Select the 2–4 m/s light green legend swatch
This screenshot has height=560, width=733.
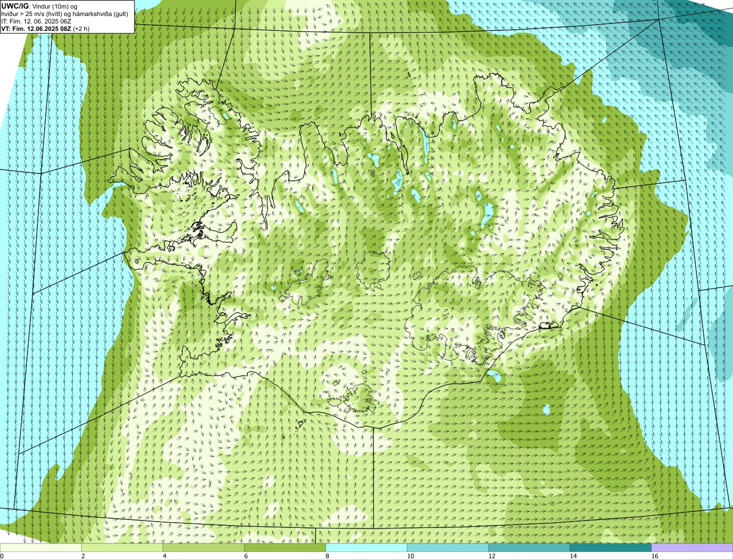(123, 548)
